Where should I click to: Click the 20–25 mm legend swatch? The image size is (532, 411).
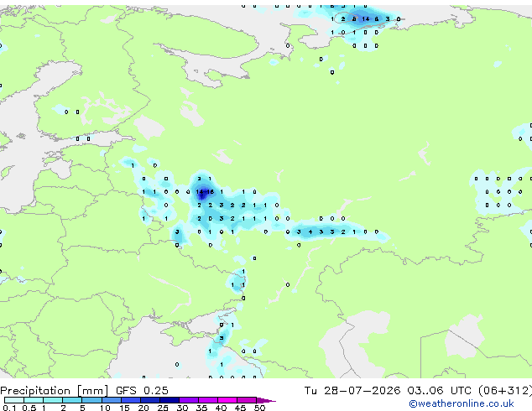click(149, 400)
